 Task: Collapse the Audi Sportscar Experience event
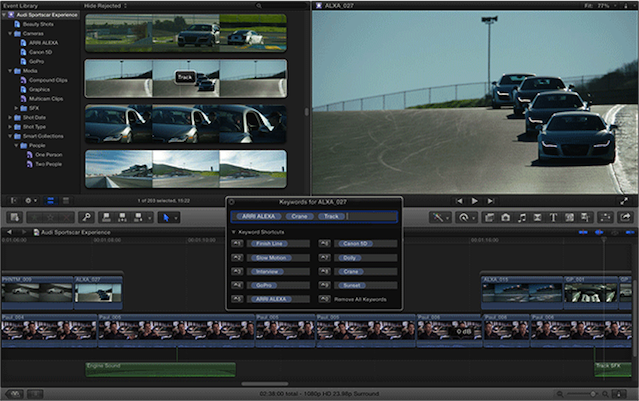click(x=4, y=15)
